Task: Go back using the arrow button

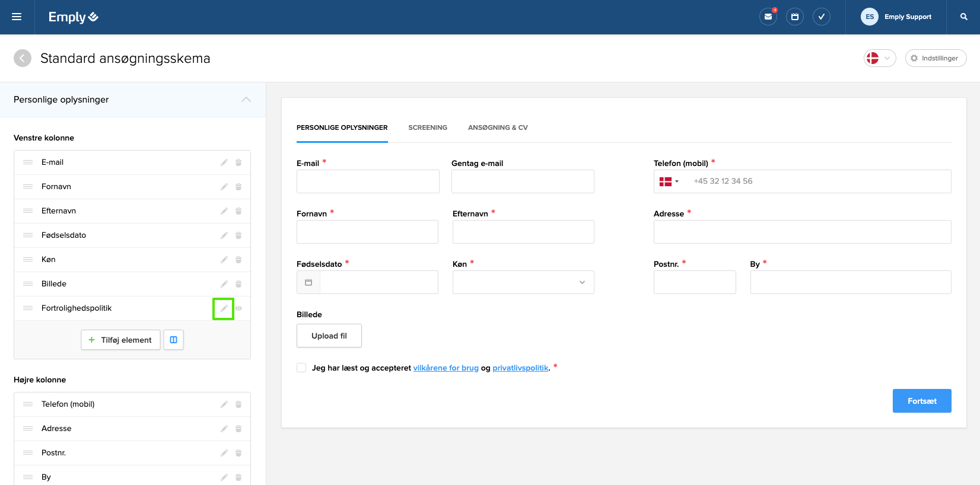Action: 23,58
